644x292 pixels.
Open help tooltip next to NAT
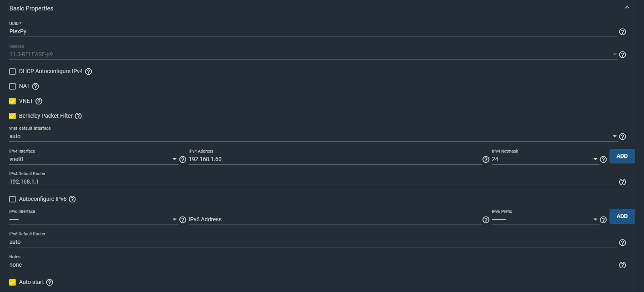35,86
